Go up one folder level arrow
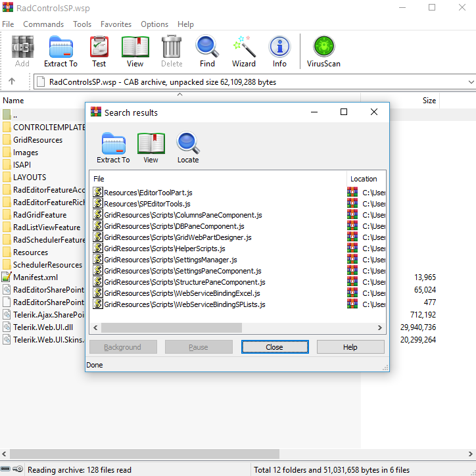Screen dimensions: 476x476 pos(12,82)
